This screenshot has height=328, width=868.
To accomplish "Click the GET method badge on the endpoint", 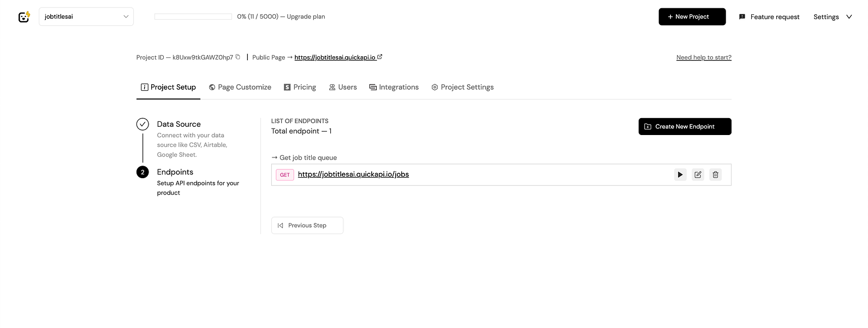I will [284, 174].
